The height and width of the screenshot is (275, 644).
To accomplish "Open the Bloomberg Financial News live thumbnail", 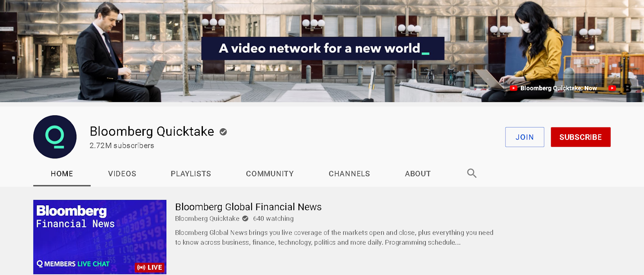I will coord(100,237).
